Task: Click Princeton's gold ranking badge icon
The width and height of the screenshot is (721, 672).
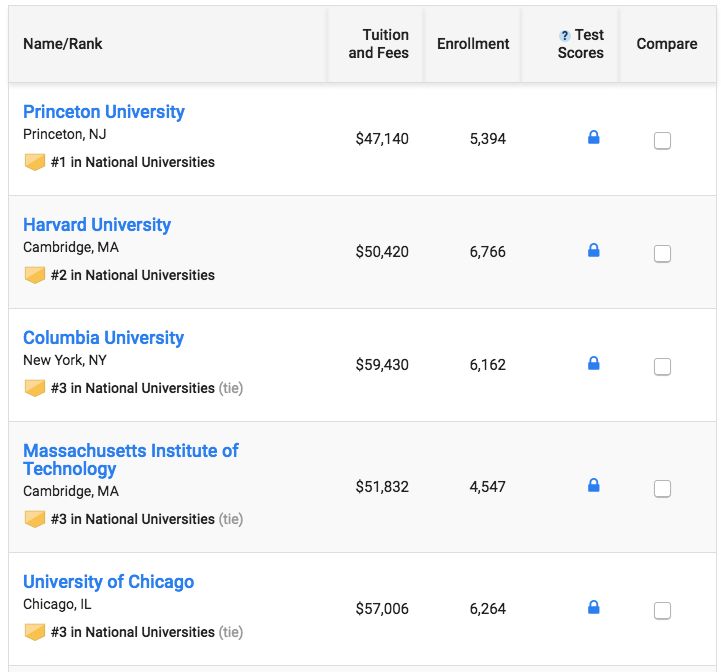Action: coord(35,162)
